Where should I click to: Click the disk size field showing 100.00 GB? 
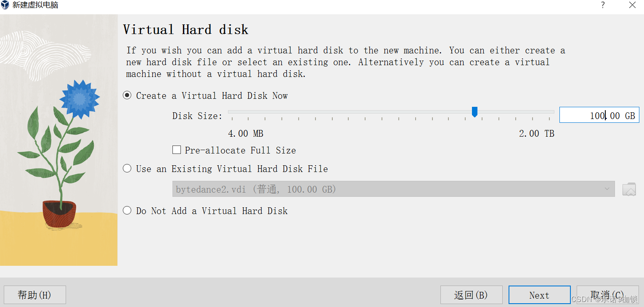pyautogui.click(x=599, y=114)
